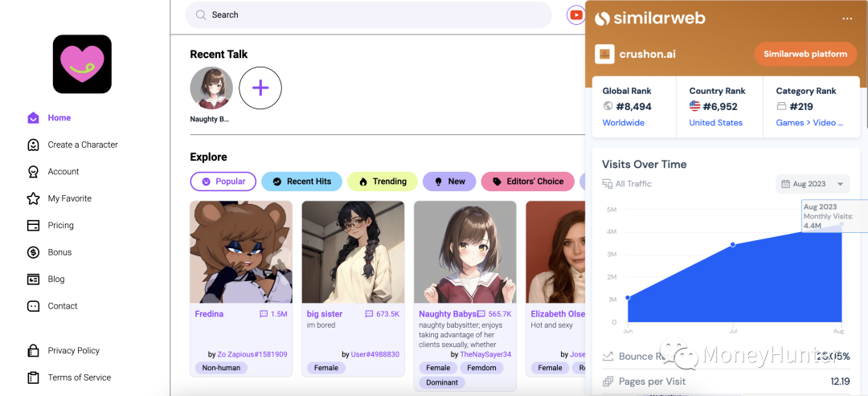Image resolution: width=868 pixels, height=396 pixels.
Task: Click the crushon.ai site favicon
Action: pyautogui.click(x=604, y=54)
